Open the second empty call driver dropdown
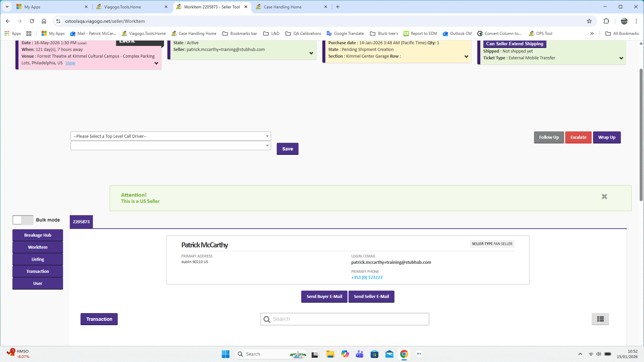 tap(170, 145)
